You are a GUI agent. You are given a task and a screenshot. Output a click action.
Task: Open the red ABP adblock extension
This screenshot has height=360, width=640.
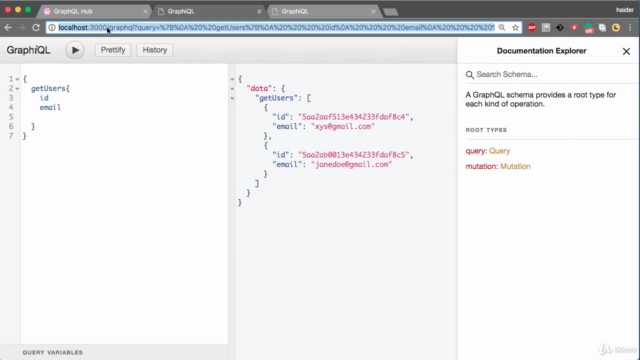point(531,27)
